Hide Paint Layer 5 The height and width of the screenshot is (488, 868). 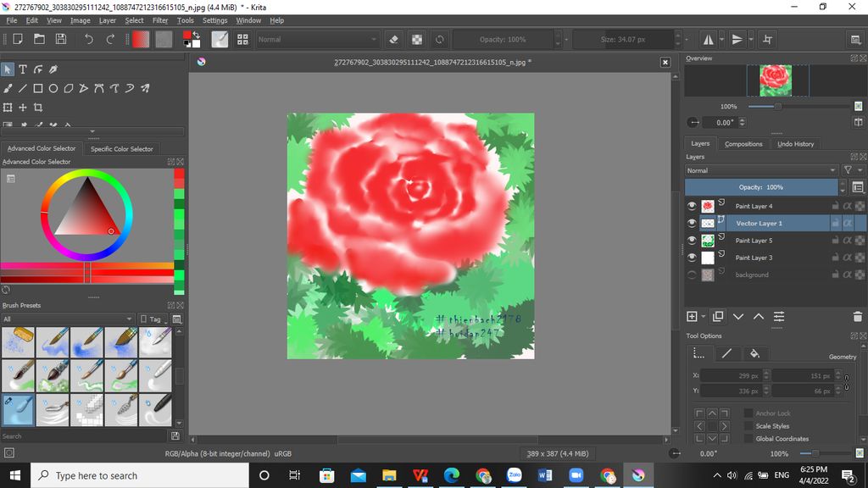click(x=692, y=240)
